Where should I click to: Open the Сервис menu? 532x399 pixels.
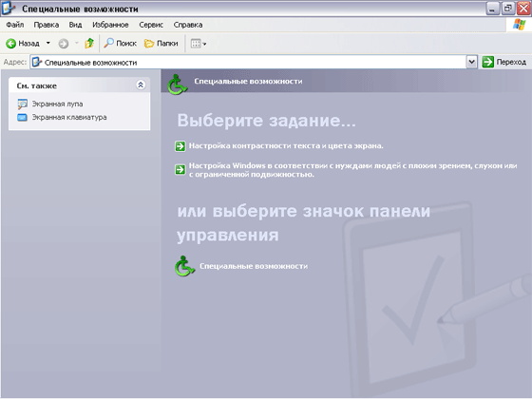tap(151, 25)
